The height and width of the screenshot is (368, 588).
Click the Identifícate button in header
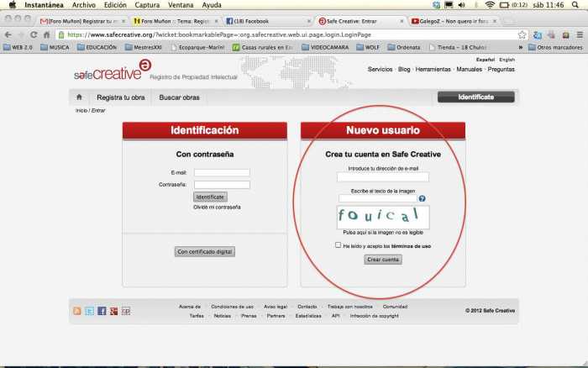tap(476, 97)
